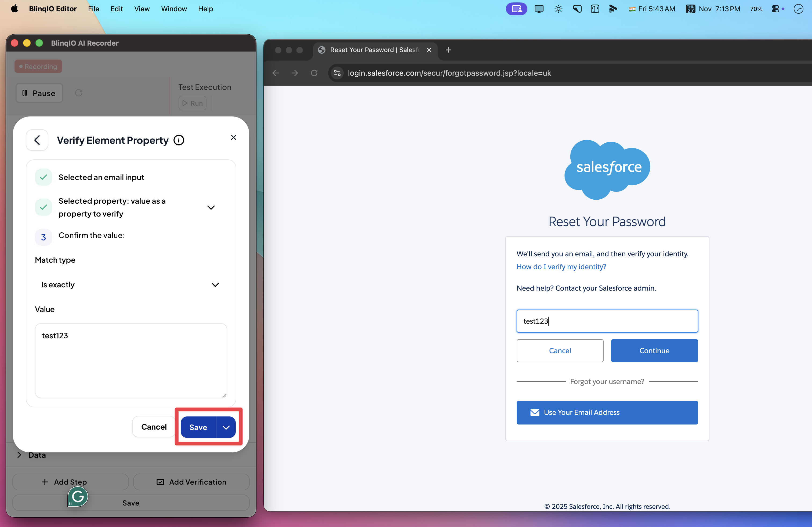Open the Save split-button arrow menu
This screenshot has height=527, width=812.
pos(226,427)
